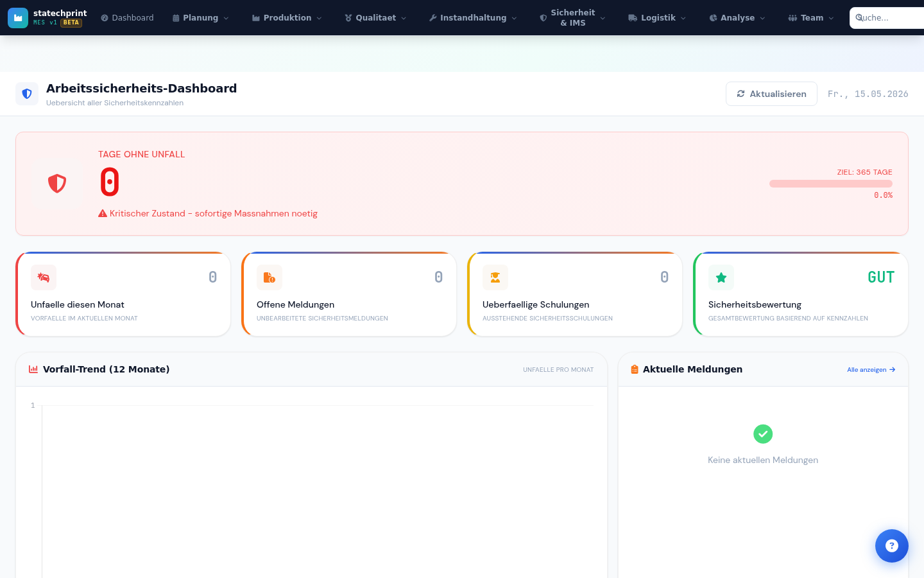Click the warning triangle before Kritischer Zustand
Screen dimensions: 924x578
[x=103, y=213]
